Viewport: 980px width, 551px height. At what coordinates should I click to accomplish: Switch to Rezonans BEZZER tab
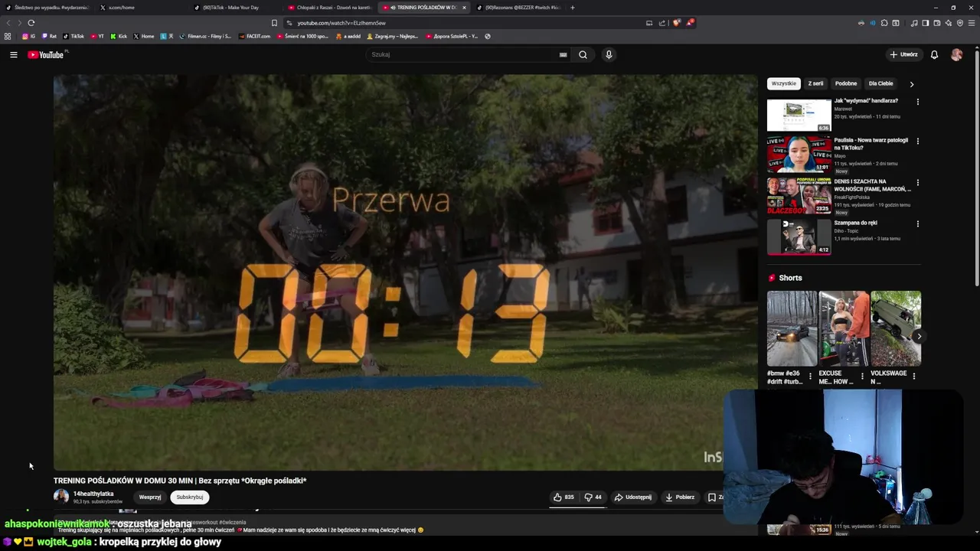coord(519,8)
